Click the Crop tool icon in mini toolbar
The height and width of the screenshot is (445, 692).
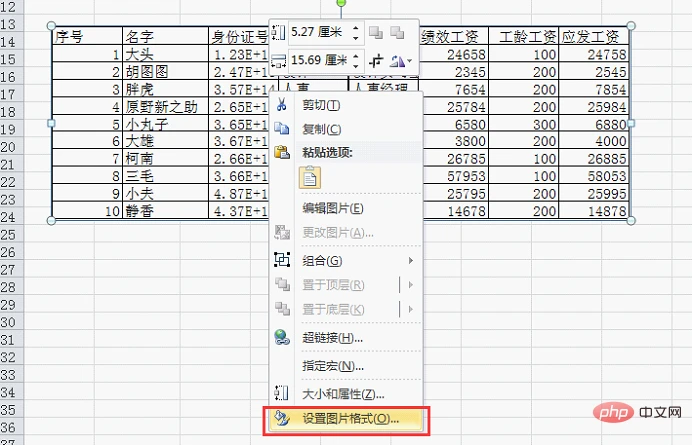[376, 60]
